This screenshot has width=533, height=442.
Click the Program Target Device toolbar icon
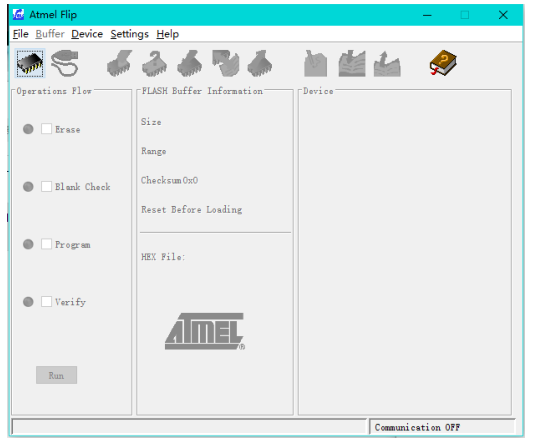[x=189, y=63]
